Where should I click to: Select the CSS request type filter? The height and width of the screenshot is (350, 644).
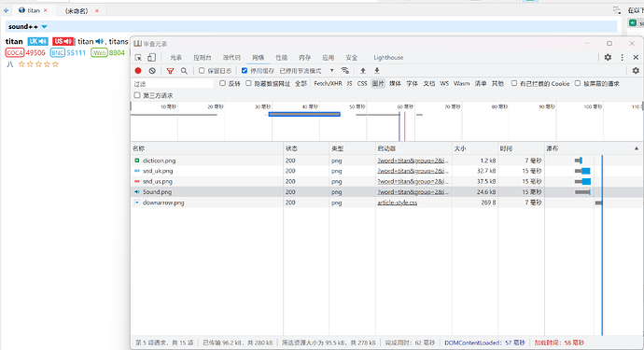[x=362, y=83]
